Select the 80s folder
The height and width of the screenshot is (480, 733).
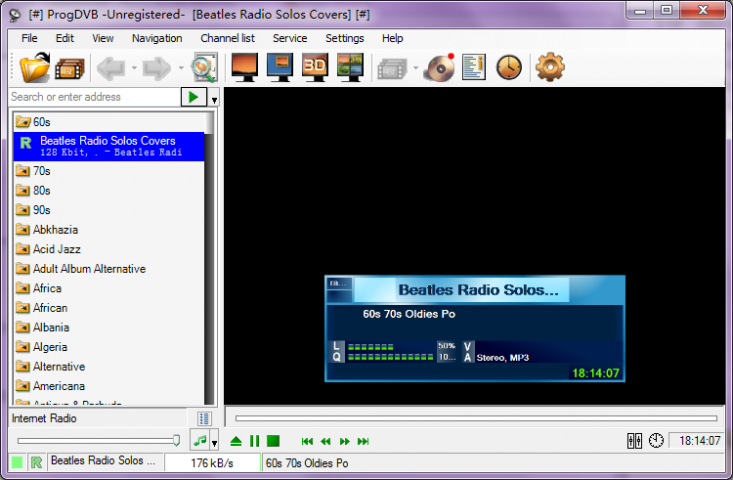click(109, 190)
